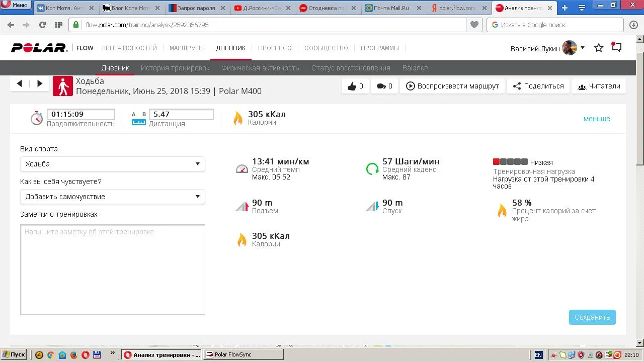Click the star favorites icon in header

[599, 48]
